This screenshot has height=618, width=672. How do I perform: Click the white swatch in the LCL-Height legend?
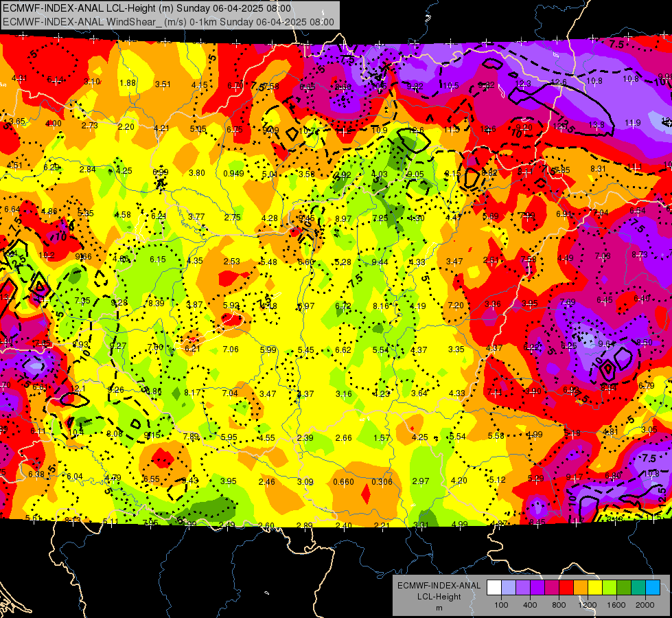(x=494, y=588)
